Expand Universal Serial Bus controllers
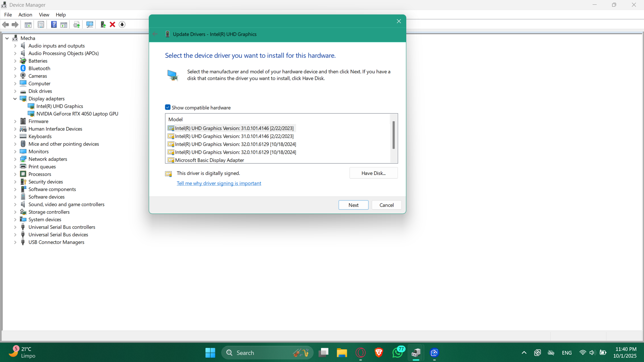Viewport: 644px width, 362px height. [15, 227]
